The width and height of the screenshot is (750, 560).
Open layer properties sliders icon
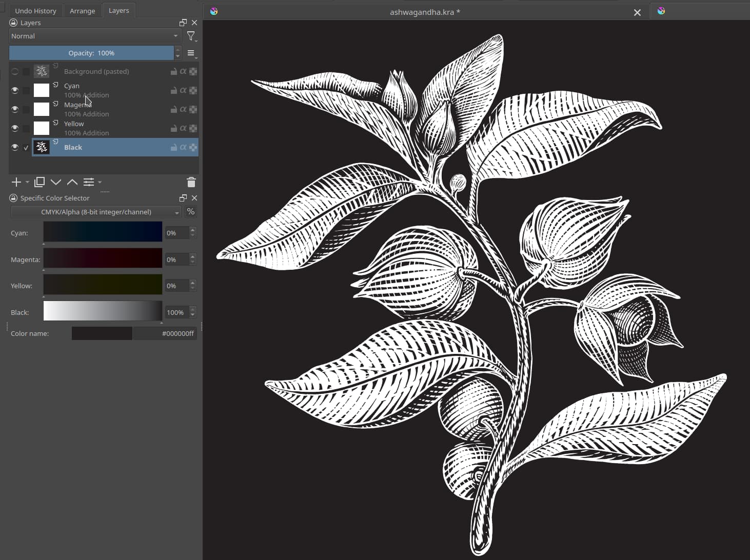point(89,182)
